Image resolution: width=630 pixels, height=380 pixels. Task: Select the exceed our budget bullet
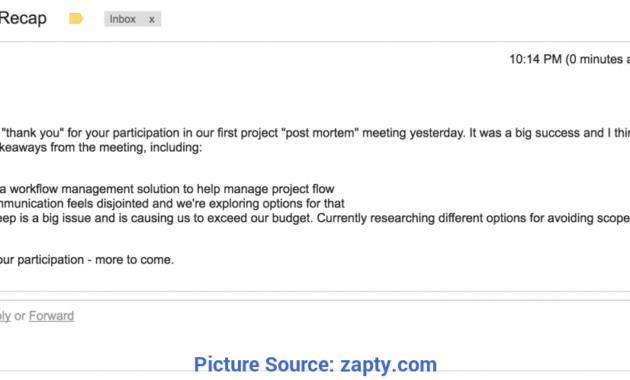tap(315, 218)
